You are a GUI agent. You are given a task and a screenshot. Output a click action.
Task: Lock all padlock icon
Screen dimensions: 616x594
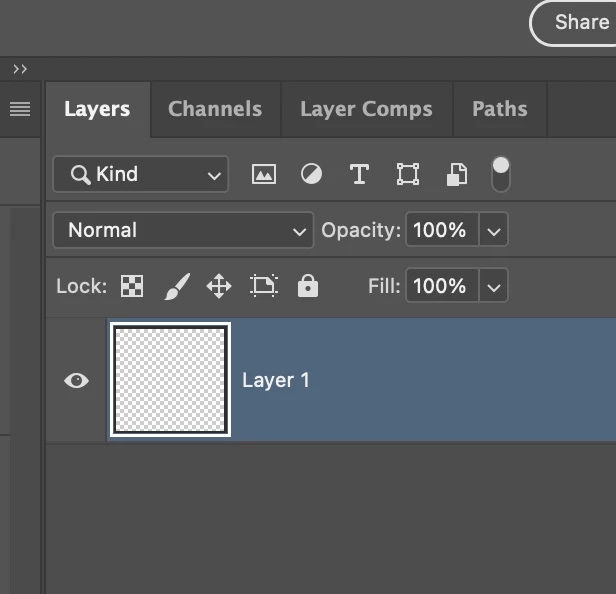(308, 286)
